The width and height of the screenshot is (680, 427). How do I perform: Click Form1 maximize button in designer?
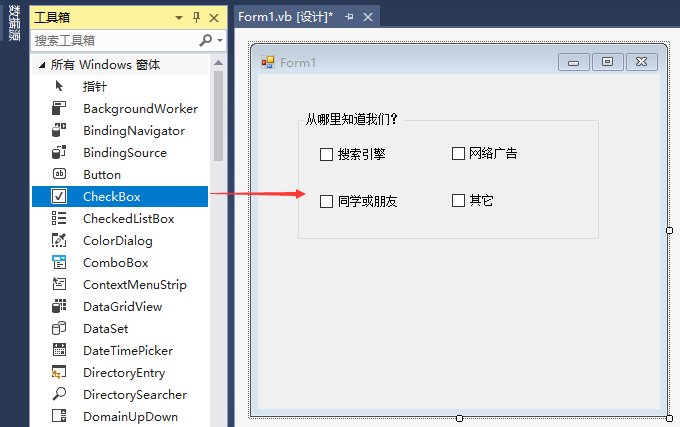pyautogui.click(x=608, y=62)
